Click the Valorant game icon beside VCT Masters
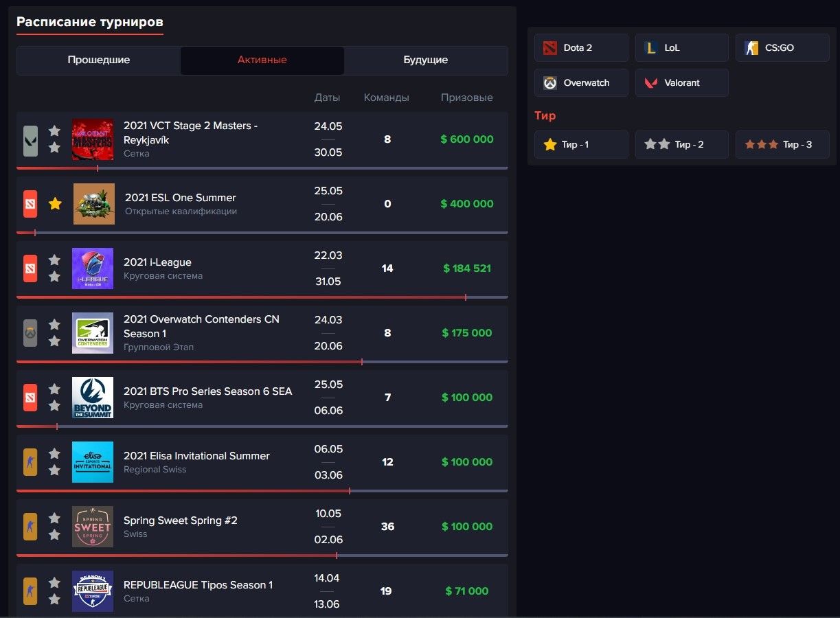Image resolution: width=840 pixels, height=618 pixels. (30, 140)
